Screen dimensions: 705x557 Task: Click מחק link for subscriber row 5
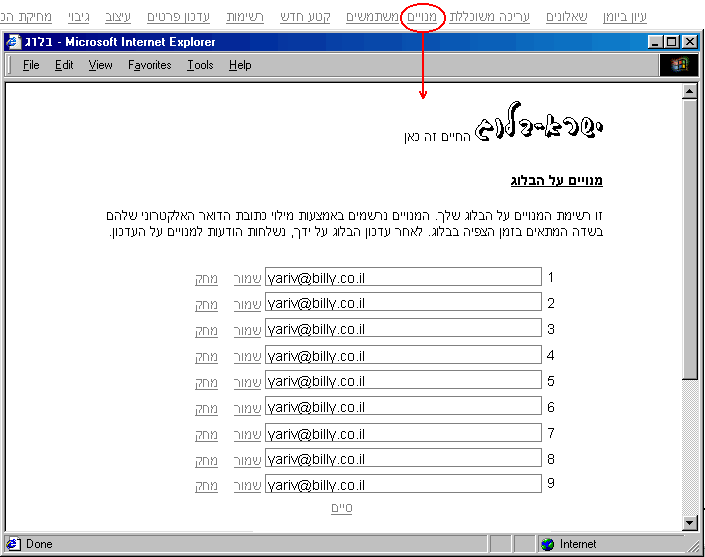pyautogui.click(x=206, y=382)
